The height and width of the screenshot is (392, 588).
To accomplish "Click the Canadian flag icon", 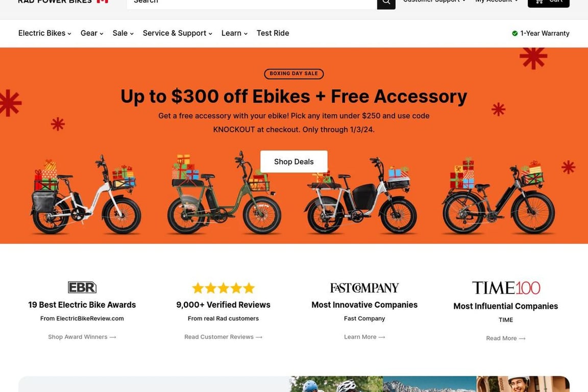I will click(103, 1).
